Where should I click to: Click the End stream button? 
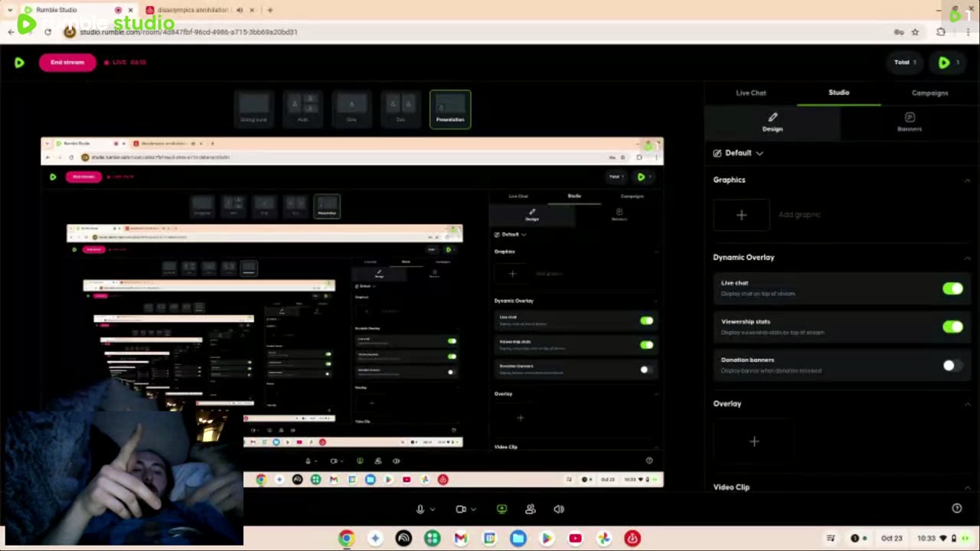67,62
